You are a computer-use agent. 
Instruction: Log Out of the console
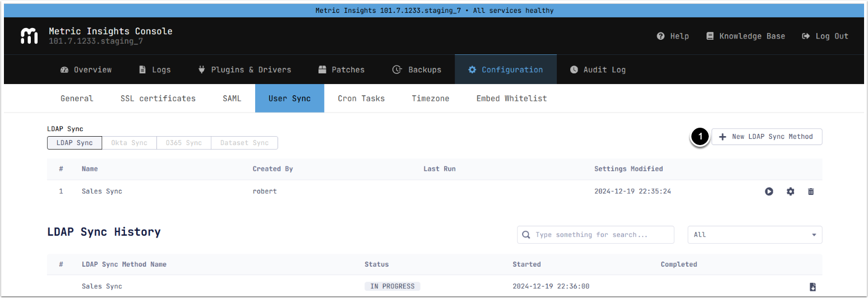825,36
